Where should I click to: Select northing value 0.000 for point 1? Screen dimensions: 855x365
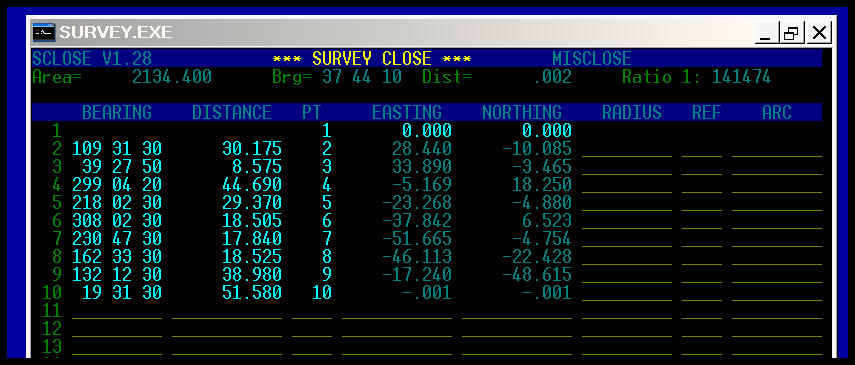point(547,130)
